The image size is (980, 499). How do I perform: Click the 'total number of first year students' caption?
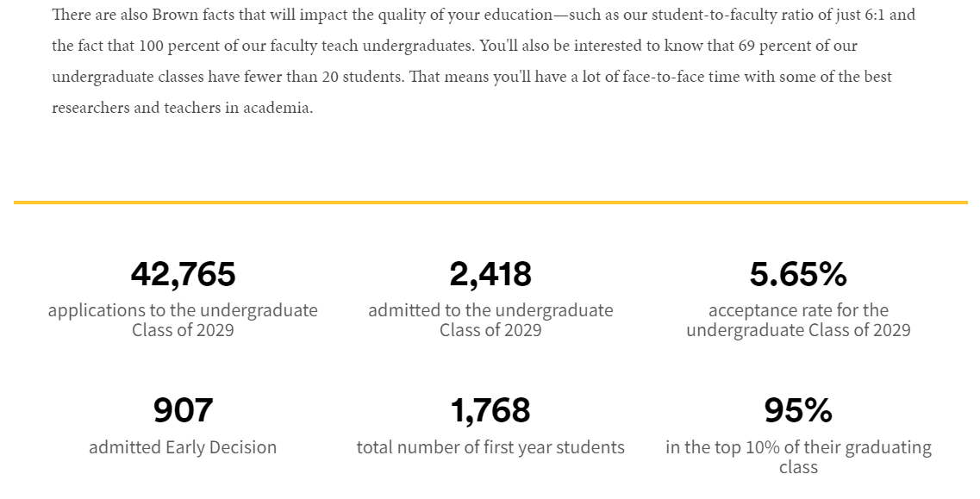(x=490, y=447)
